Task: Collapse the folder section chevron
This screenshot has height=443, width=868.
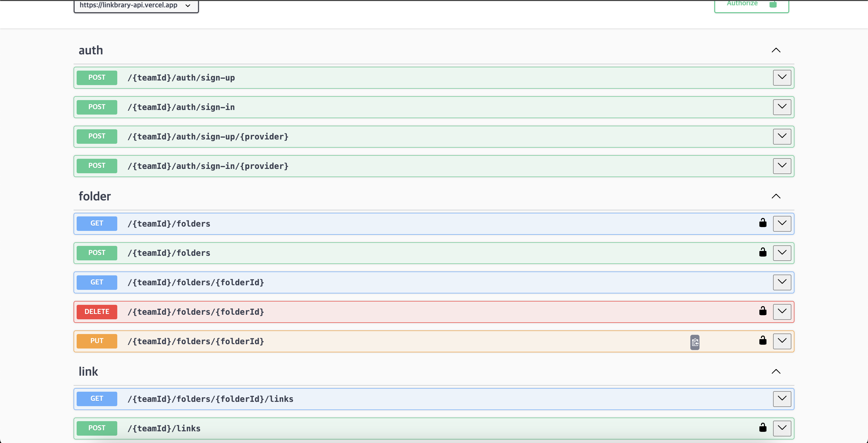Action: click(776, 196)
